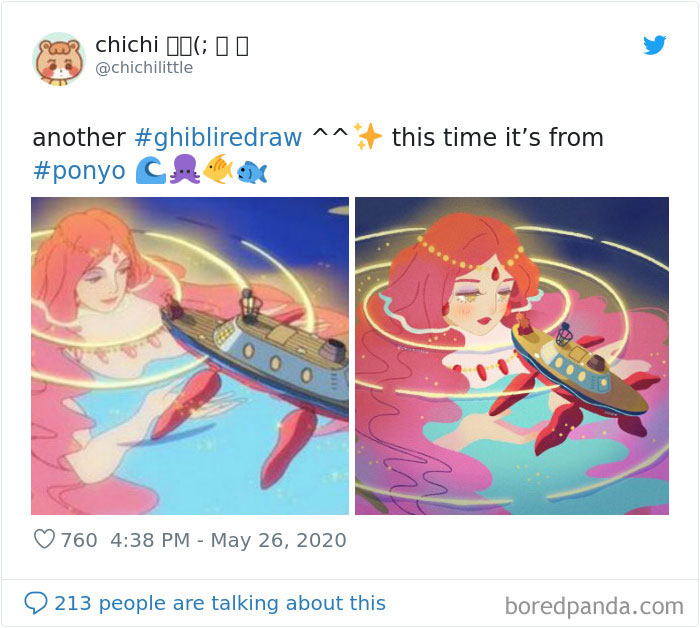Open the redrawn Ponyo artwork image
This screenshot has width=700, height=628.
[512, 356]
